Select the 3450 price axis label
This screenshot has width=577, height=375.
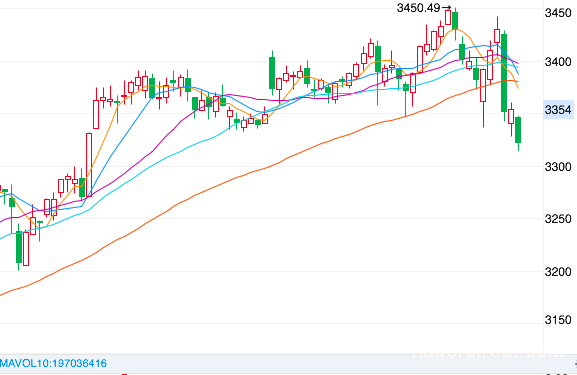click(x=558, y=13)
